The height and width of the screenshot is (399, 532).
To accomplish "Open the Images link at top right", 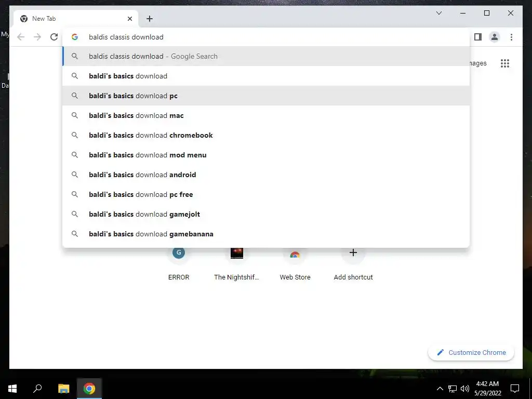I will pyautogui.click(x=478, y=63).
